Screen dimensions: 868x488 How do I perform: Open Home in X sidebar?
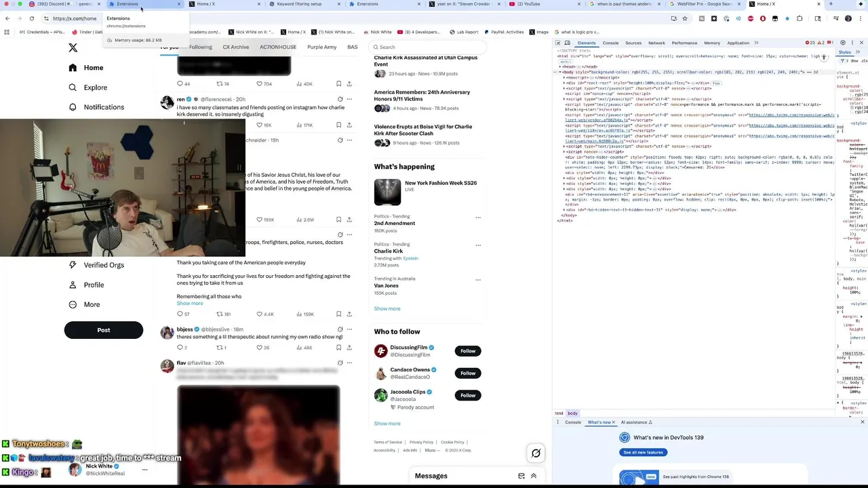click(85, 68)
